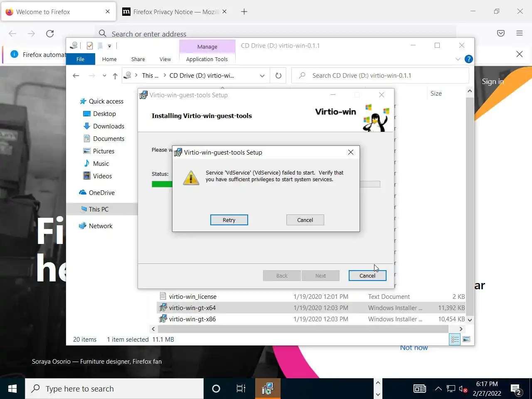Click the Properties quick access icon
The image size is (532, 399).
pyautogui.click(x=90, y=46)
